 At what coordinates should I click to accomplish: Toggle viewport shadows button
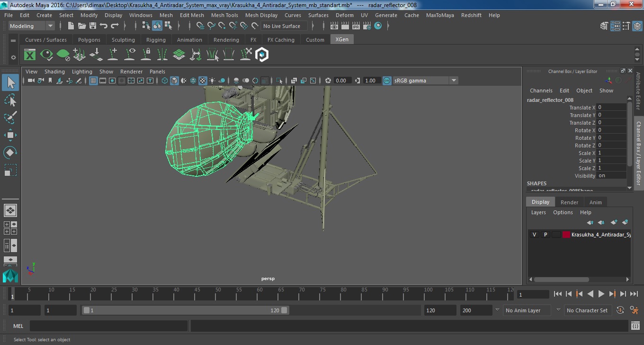coord(222,81)
